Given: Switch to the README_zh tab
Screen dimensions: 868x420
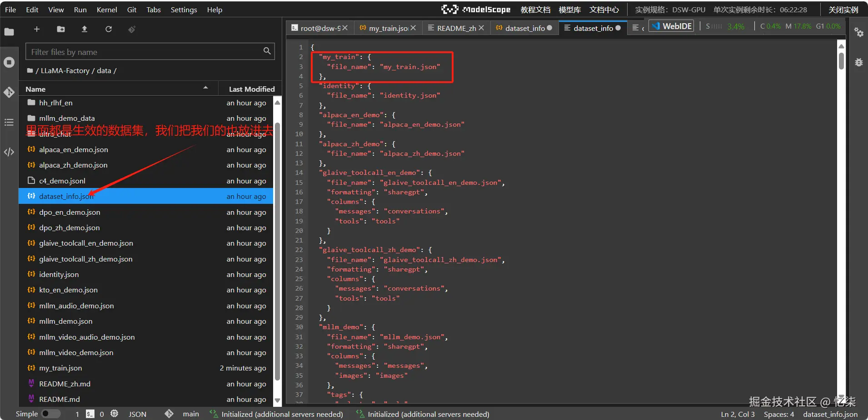Looking at the screenshot, I should click(x=456, y=28).
